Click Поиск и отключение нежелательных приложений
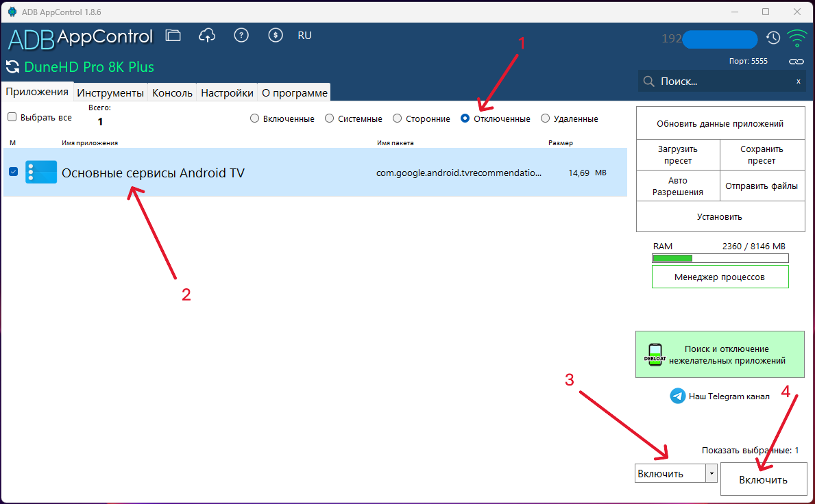The height and width of the screenshot is (504, 815). [720, 355]
